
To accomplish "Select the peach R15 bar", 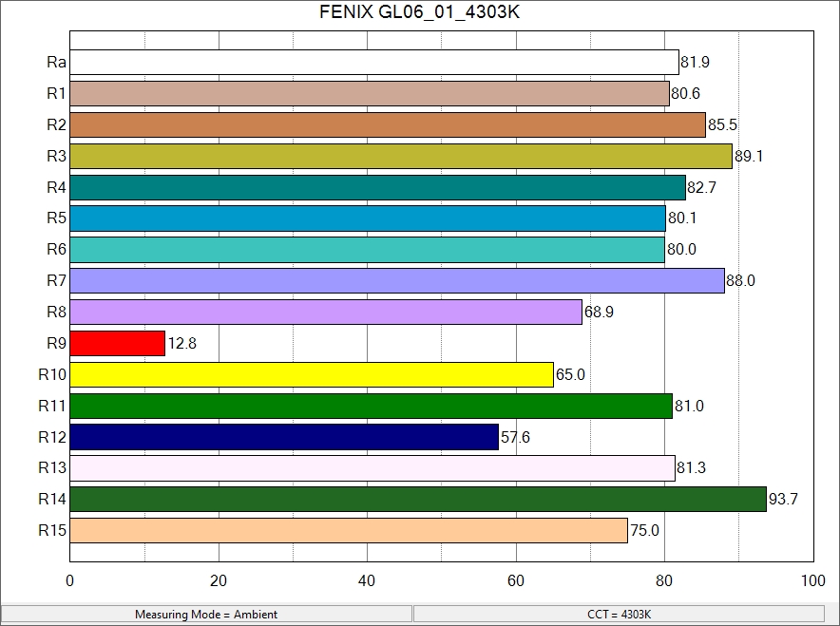I will point(349,530).
